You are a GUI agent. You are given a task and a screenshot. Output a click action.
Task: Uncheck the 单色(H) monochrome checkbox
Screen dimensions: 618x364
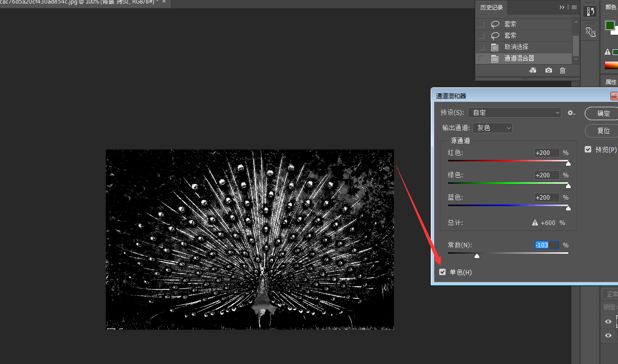coord(443,272)
